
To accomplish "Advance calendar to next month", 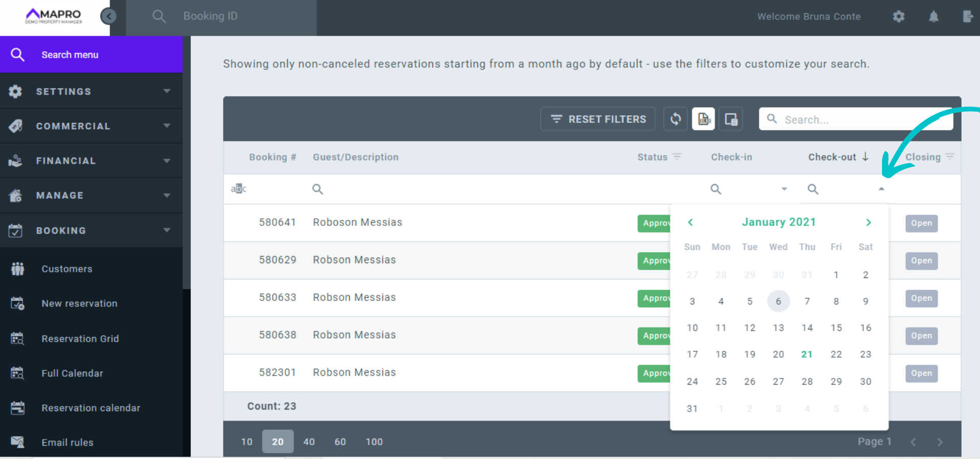I will [x=868, y=222].
